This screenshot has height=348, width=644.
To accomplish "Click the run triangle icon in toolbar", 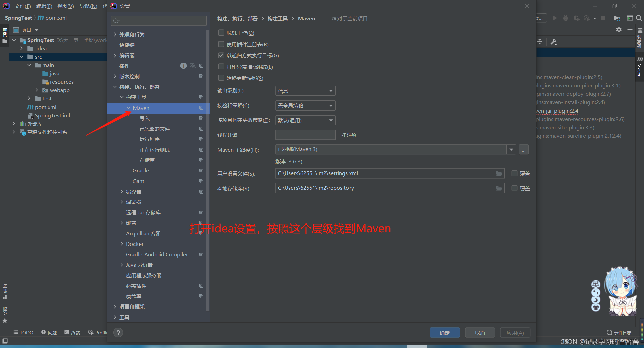I will [x=555, y=18].
